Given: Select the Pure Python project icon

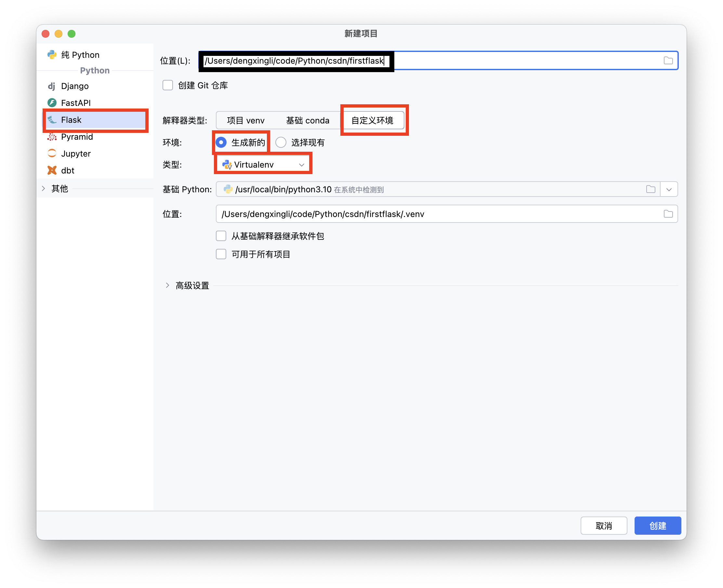Looking at the screenshot, I should pyautogui.click(x=52, y=55).
